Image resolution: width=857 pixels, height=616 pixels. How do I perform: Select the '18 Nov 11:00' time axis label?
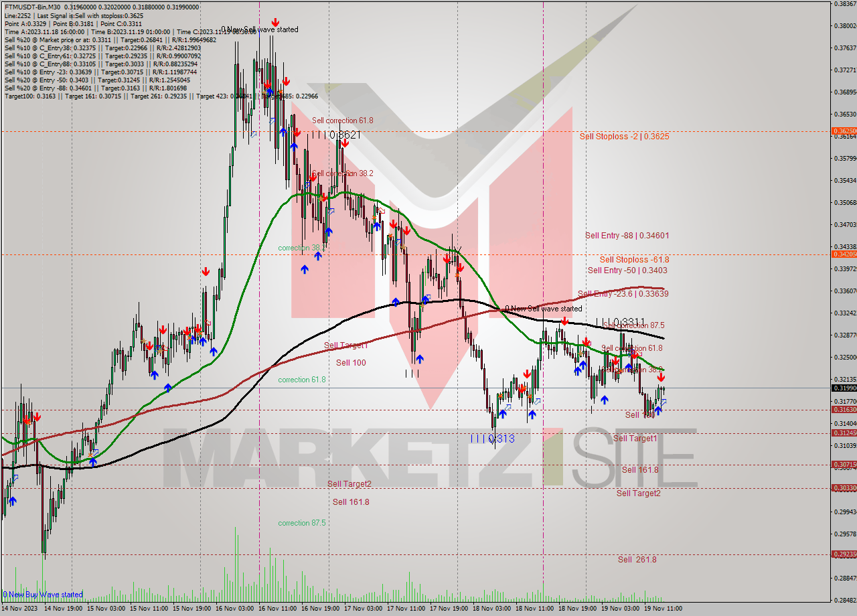(534, 609)
